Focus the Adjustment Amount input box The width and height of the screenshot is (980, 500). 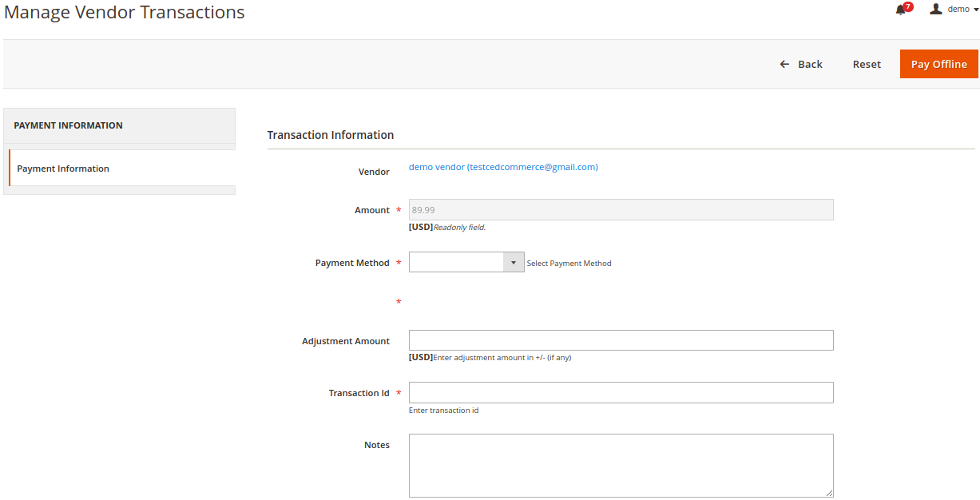coord(621,340)
